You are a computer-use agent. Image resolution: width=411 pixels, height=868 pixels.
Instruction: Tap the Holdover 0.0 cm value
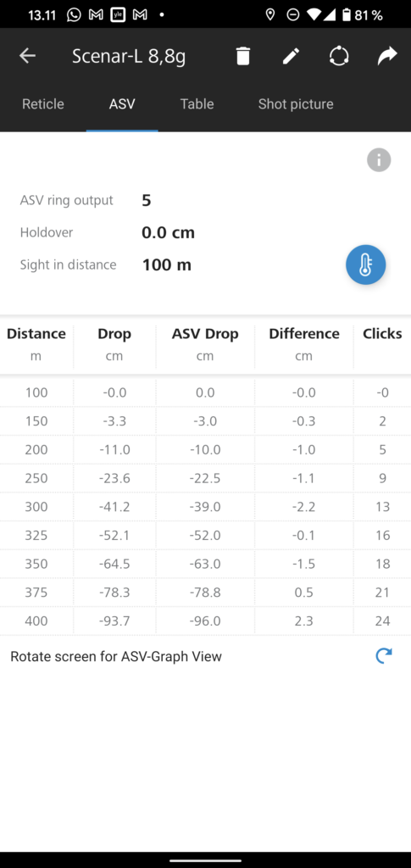168,232
